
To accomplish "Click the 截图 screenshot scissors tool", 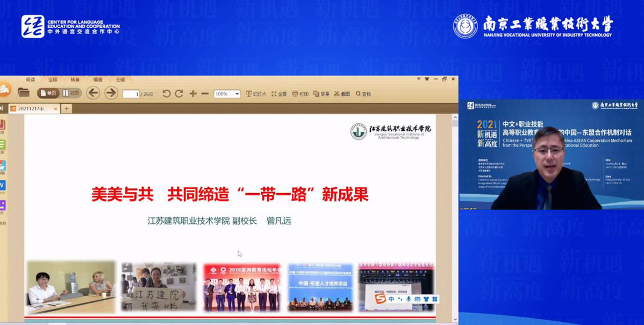I will 342,94.
